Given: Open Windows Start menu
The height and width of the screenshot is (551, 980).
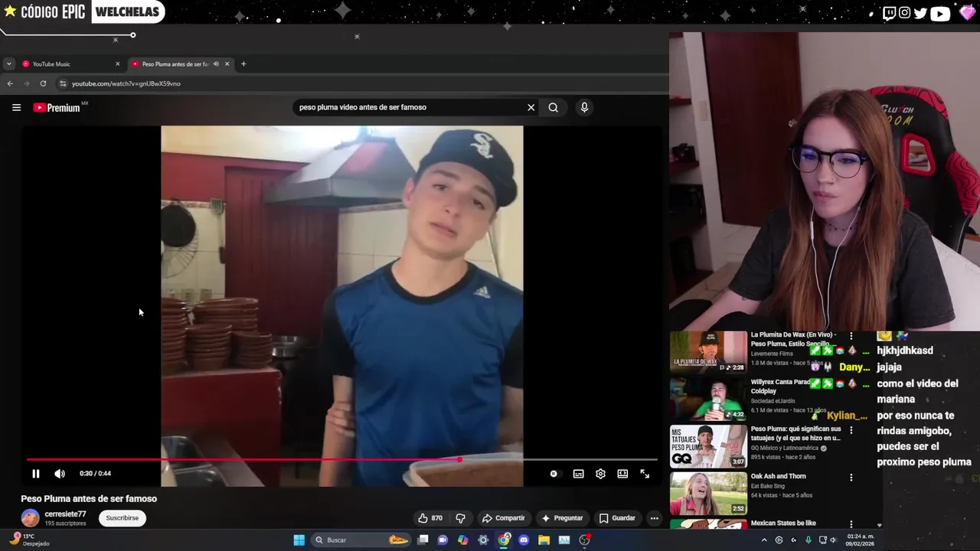Looking at the screenshot, I should (x=299, y=540).
